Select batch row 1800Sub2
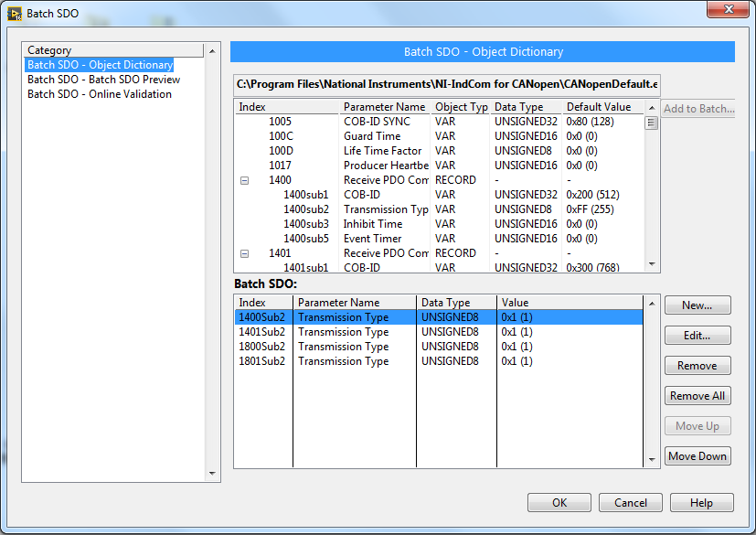 439,347
